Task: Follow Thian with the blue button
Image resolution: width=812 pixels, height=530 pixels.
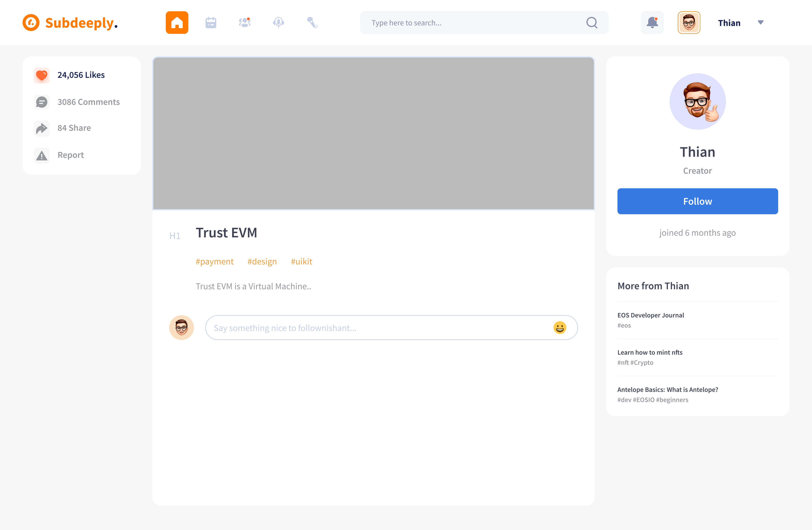Action: pos(697,201)
